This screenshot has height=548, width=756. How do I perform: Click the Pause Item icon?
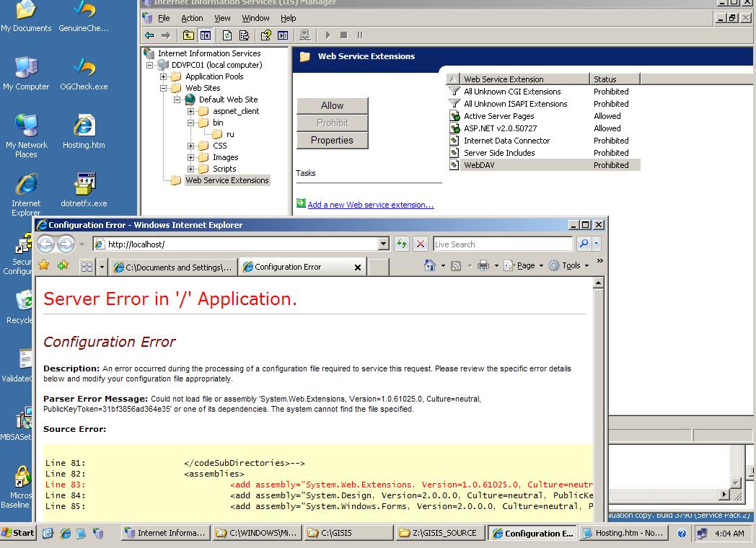pyautogui.click(x=360, y=35)
